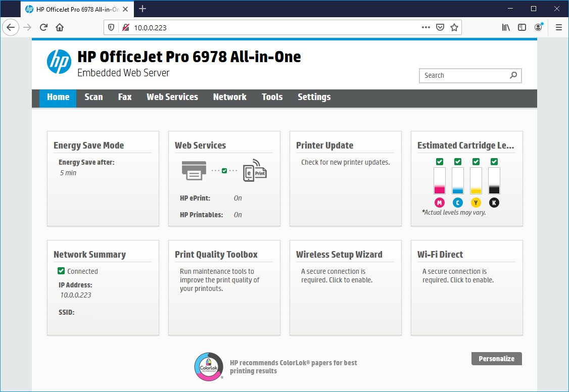
Task: Click the ColorLok technology logo
Action: (209, 367)
